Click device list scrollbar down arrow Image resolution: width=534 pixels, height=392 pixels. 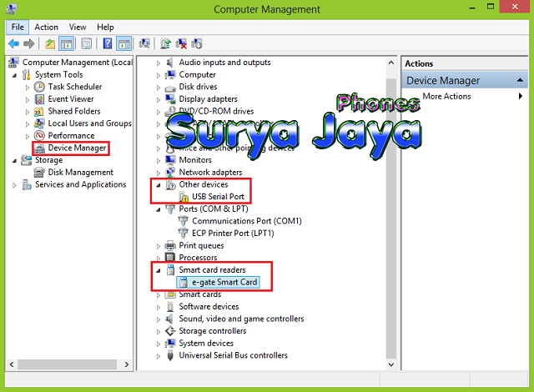tap(391, 364)
